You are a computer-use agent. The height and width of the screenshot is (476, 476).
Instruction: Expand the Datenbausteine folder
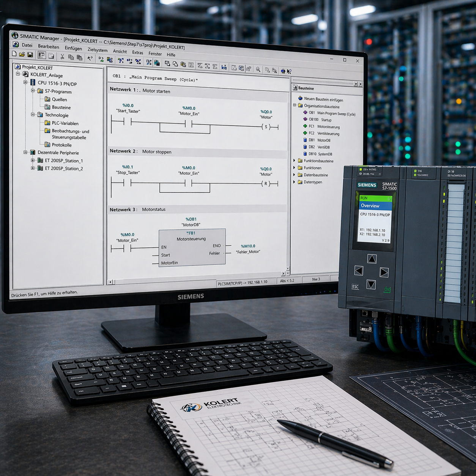[x=295, y=175]
